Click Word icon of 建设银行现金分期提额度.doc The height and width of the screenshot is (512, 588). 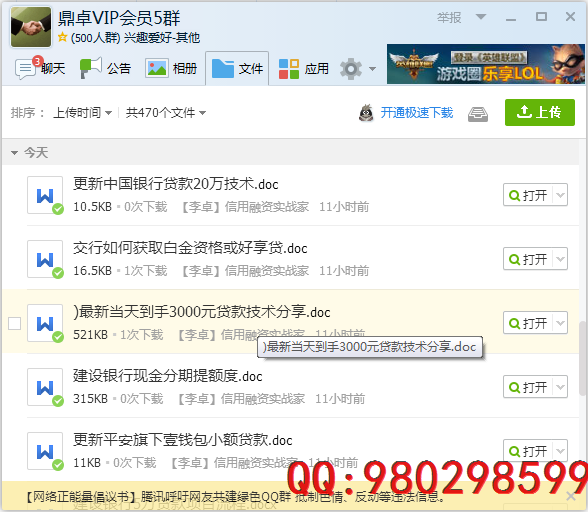click(x=45, y=387)
